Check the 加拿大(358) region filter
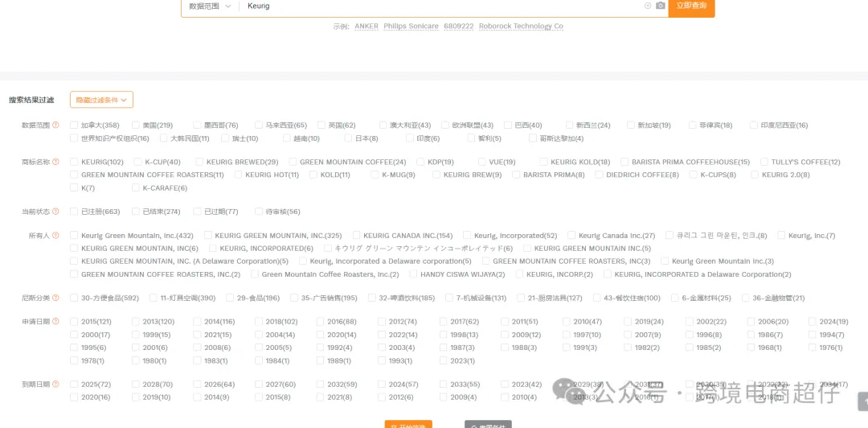This screenshot has width=868, height=428. click(x=74, y=126)
